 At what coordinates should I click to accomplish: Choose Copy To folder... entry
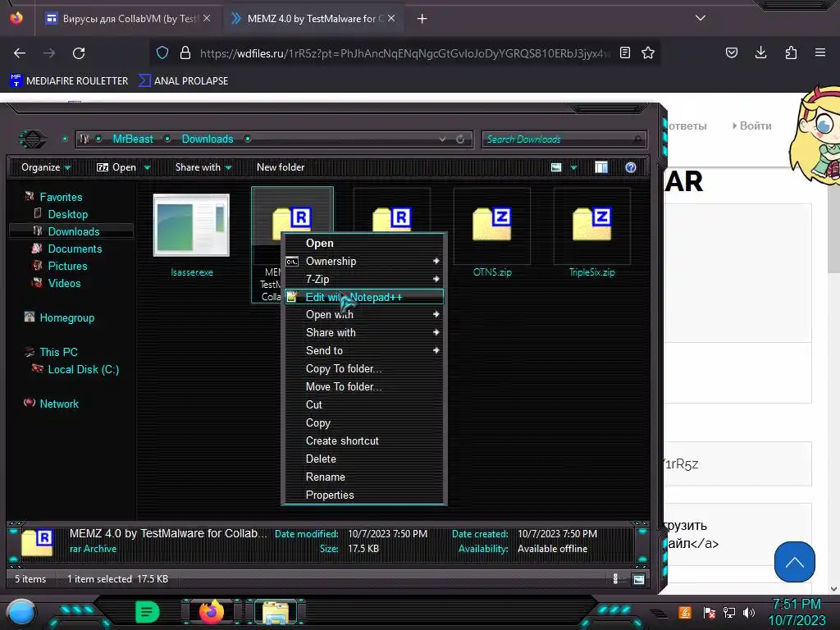[364, 368]
